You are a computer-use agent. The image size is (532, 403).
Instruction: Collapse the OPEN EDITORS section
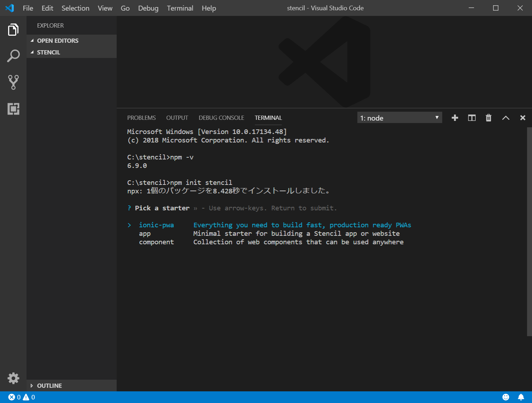pyautogui.click(x=71, y=41)
